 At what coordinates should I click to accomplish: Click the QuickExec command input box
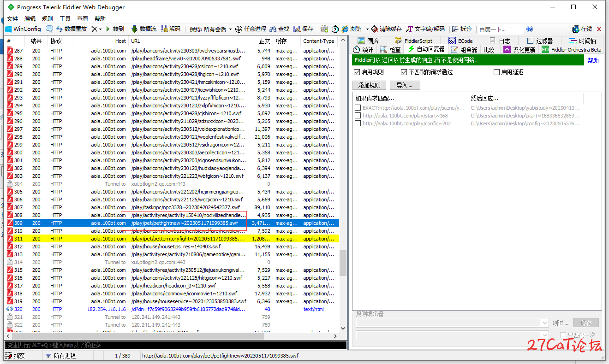point(175,345)
